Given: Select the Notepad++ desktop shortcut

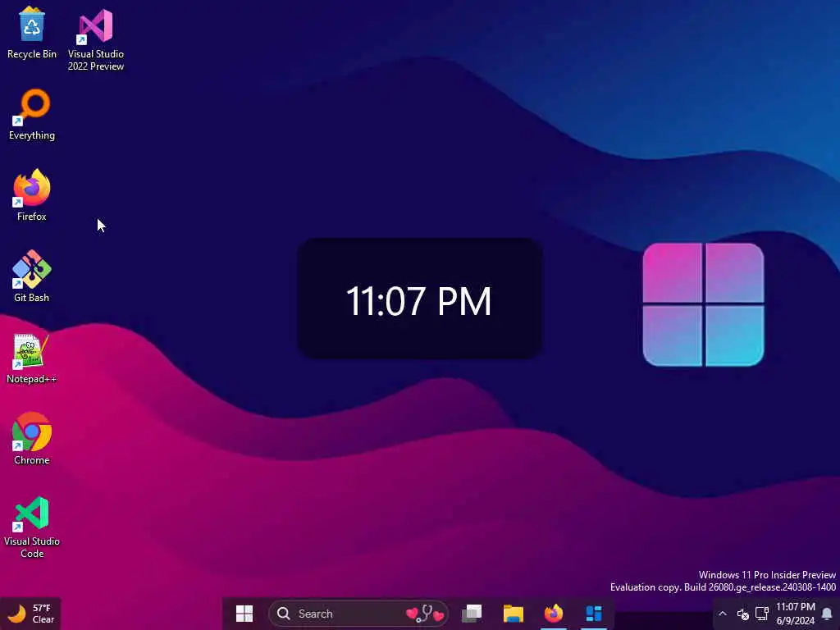Looking at the screenshot, I should coord(32,358).
